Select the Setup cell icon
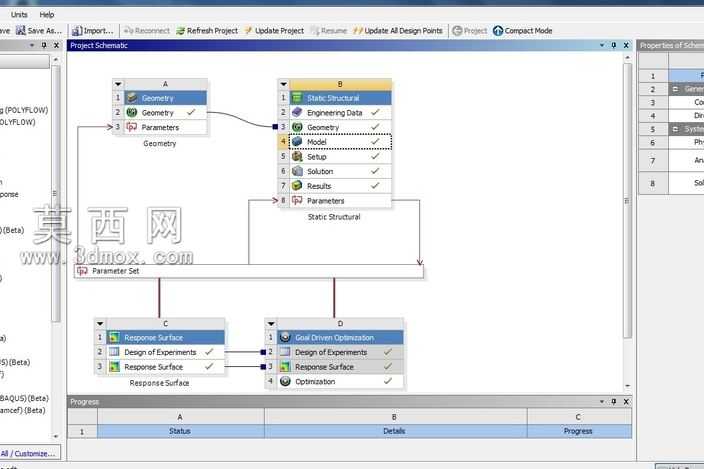The width and height of the screenshot is (704, 469). click(x=297, y=157)
